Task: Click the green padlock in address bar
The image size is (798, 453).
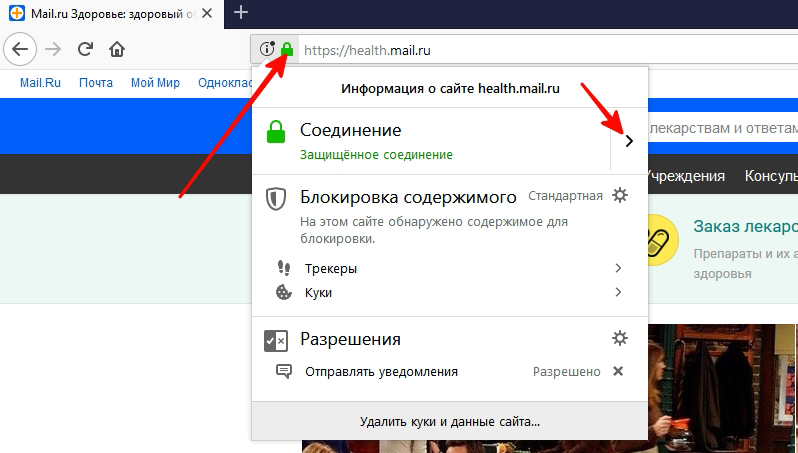Action: tap(288, 49)
